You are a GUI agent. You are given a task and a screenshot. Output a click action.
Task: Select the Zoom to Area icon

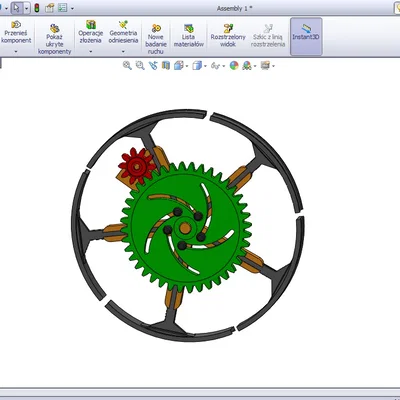point(140,65)
